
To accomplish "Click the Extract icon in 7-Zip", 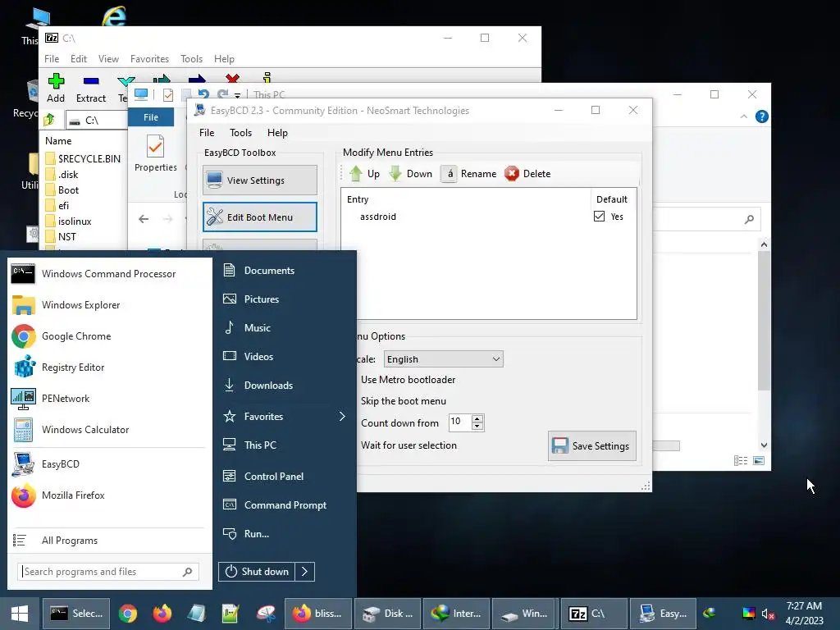I will coord(91,81).
